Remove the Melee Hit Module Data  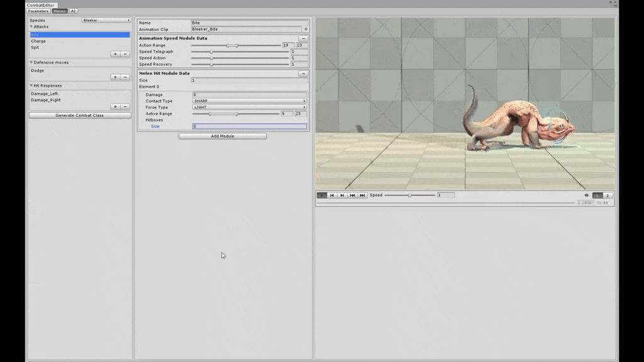pyautogui.click(x=303, y=74)
